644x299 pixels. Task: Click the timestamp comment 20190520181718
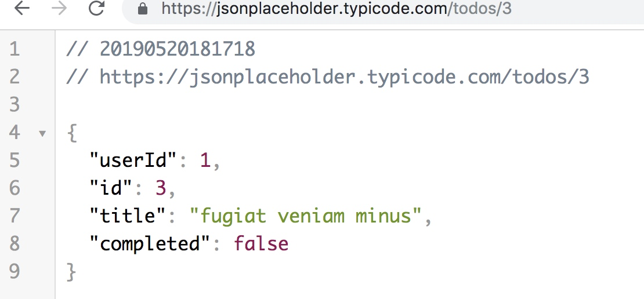click(178, 49)
